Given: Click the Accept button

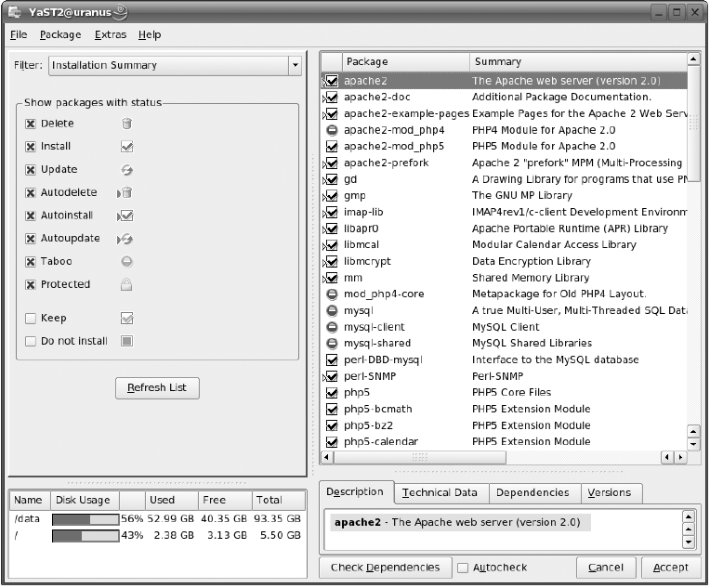Looking at the screenshot, I should [671, 568].
